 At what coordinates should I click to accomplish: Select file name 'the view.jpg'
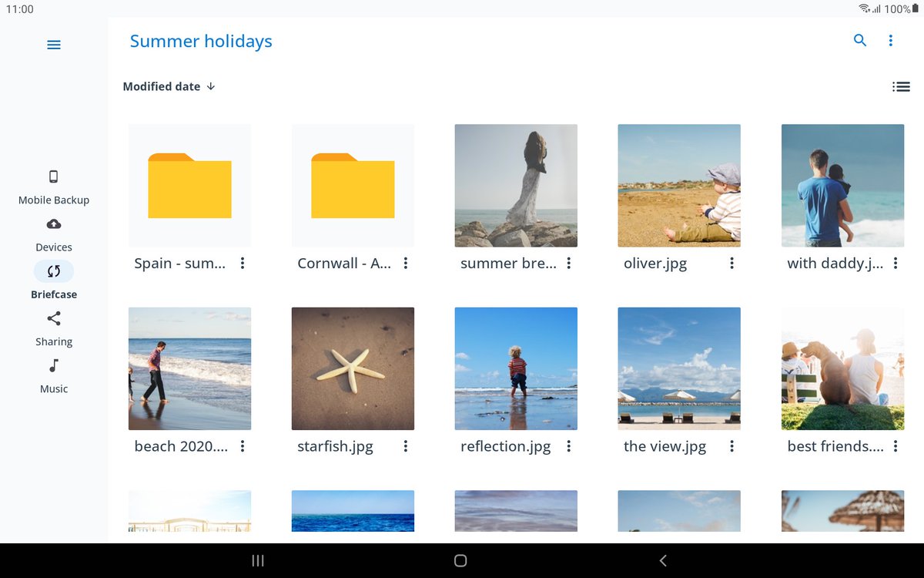point(665,447)
